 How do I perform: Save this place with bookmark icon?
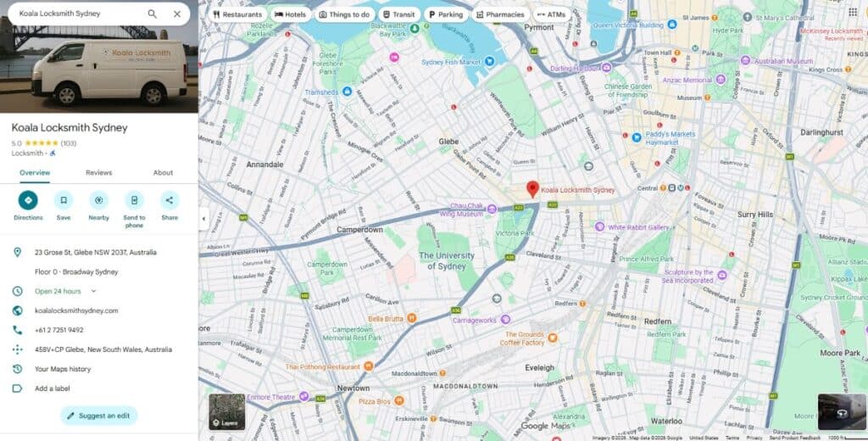pos(64,200)
